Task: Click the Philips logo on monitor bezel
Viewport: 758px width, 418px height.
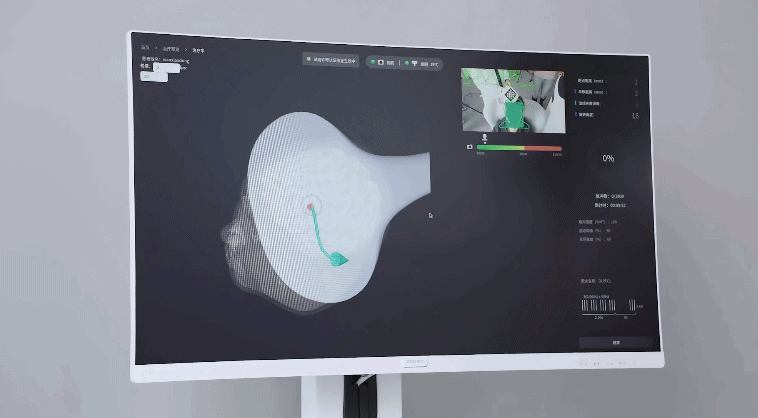Action: pyautogui.click(x=415, y=361)
